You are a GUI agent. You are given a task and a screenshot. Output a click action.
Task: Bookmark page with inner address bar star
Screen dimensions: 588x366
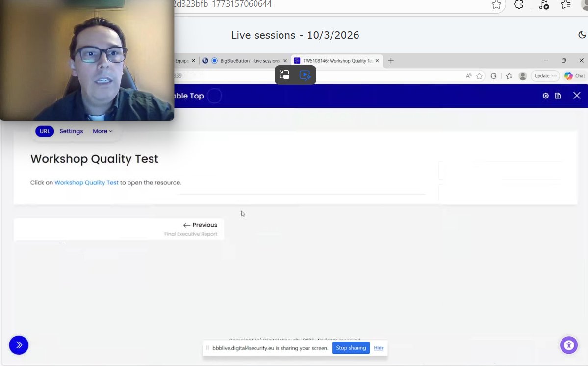479,76
